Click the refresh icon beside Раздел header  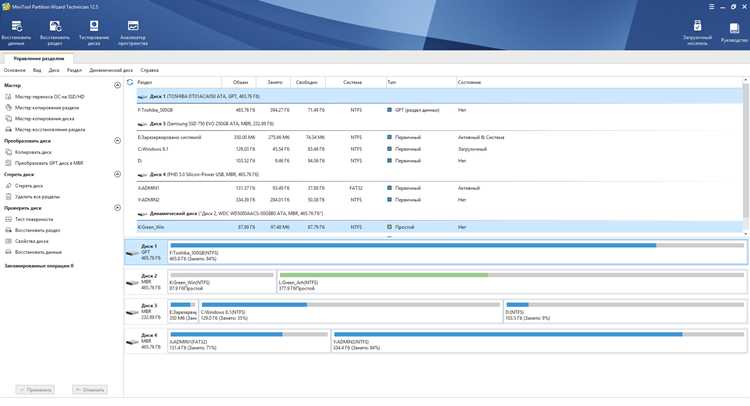(x=130, y=82)
